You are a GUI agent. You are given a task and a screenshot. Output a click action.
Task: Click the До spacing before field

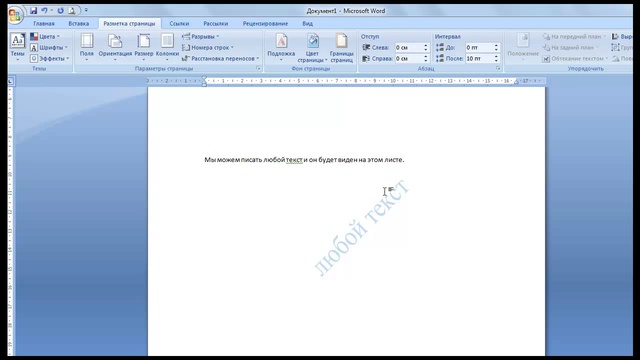479,48
